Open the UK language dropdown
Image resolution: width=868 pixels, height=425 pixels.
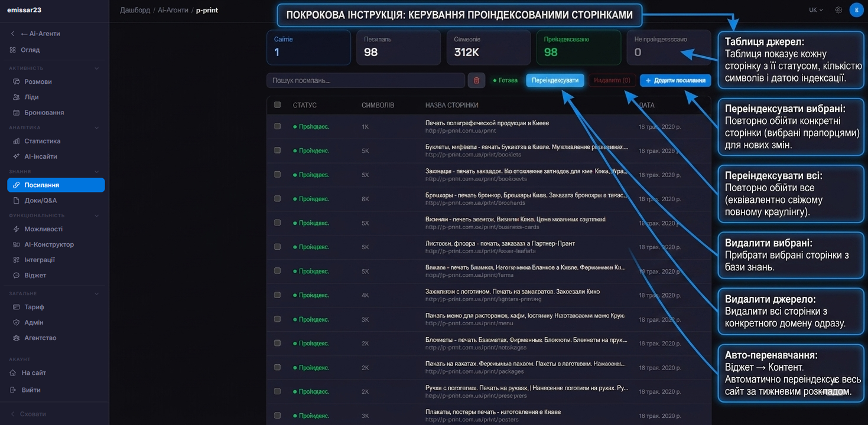pos(816,10)
